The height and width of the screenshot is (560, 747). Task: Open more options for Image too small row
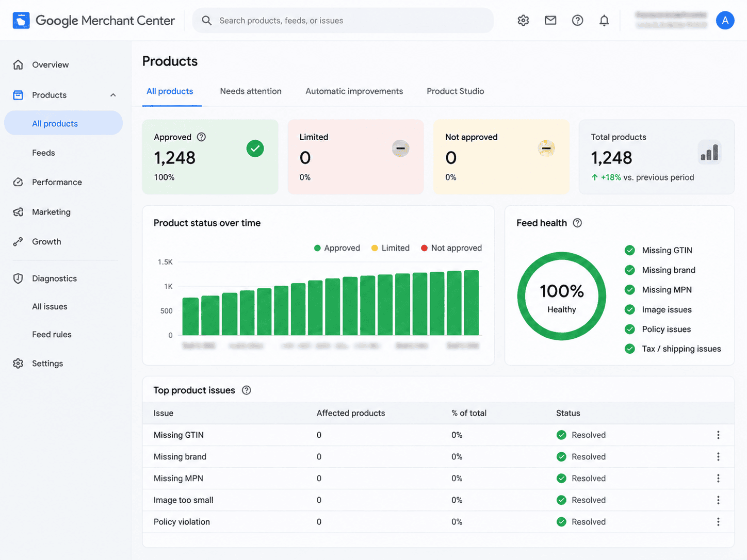point(718,500)
